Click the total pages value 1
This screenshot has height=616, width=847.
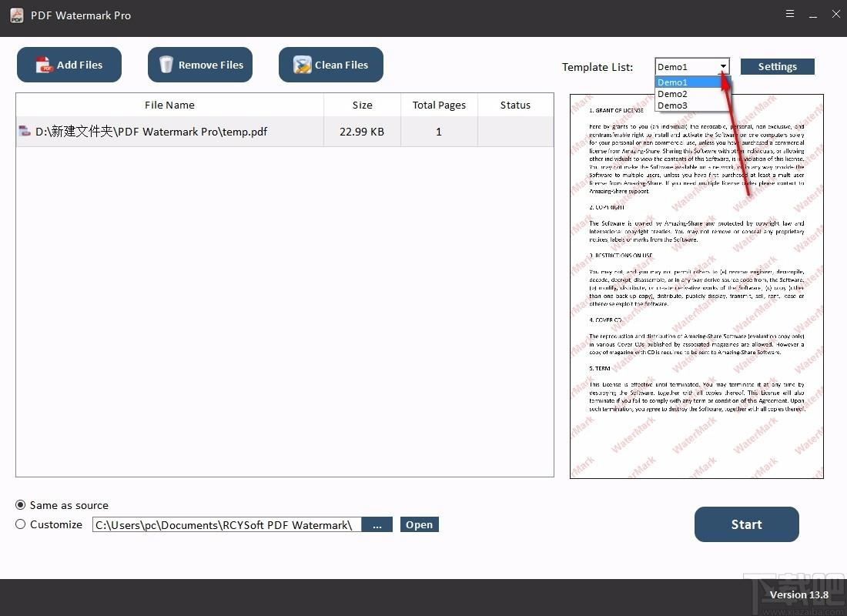pyautogui.click(x=439, y=132)
